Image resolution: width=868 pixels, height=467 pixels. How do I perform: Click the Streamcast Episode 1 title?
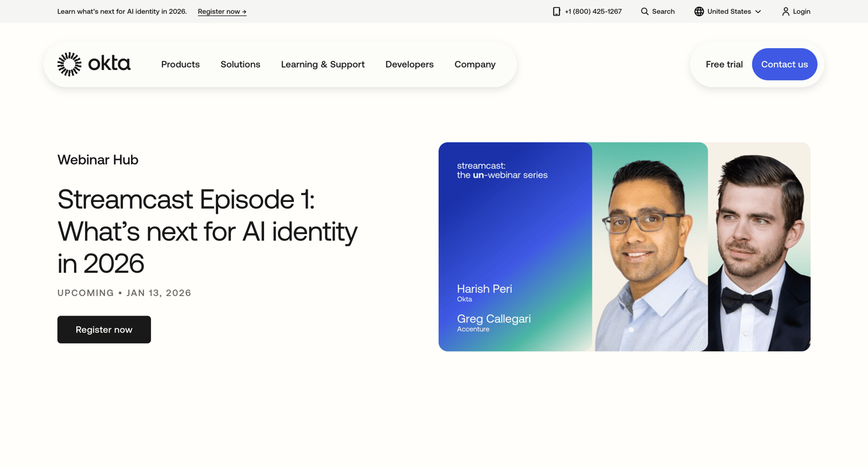click(x=207, y=231)
